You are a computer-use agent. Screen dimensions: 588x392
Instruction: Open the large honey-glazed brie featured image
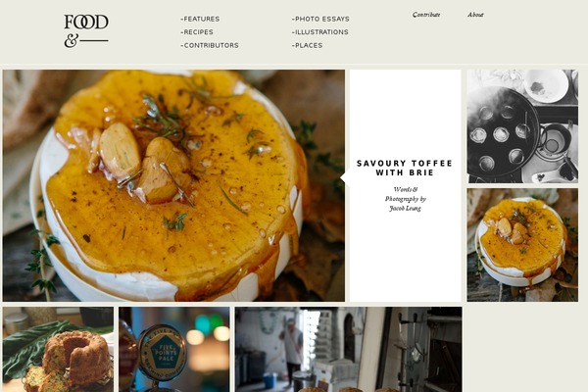[x=173, y=185]
